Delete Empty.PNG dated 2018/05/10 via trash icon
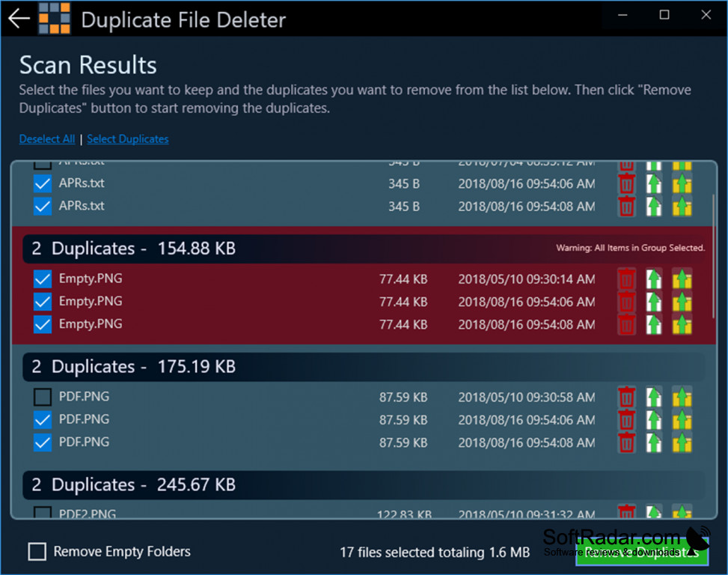 626,279
